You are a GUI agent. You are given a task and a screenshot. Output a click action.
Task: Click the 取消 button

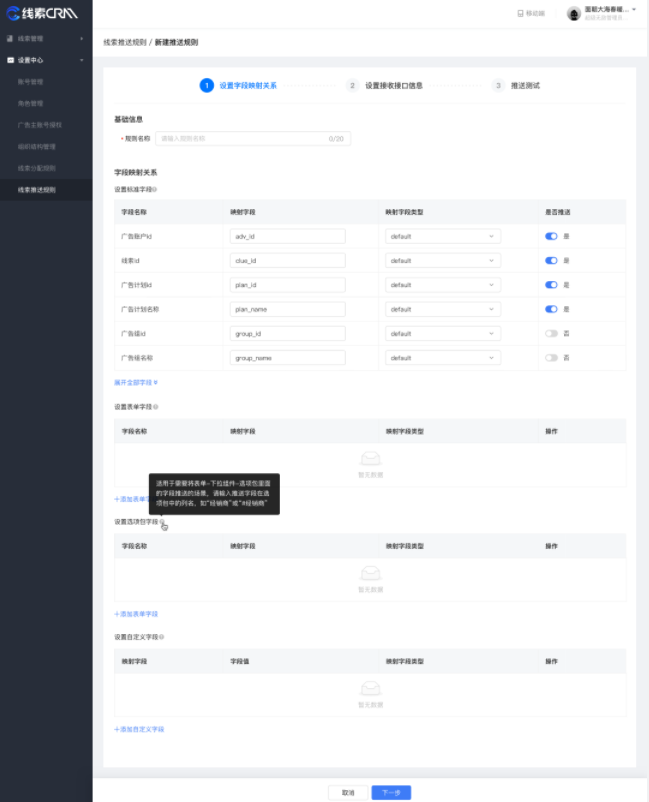pos(348,792)
